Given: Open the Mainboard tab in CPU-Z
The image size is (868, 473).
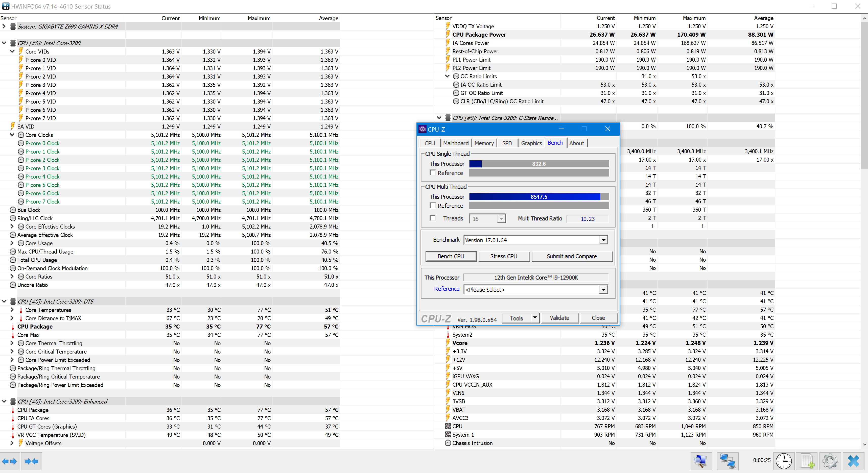Looking at the screenshot, I should pyautogui.click(x=456, y=143).
